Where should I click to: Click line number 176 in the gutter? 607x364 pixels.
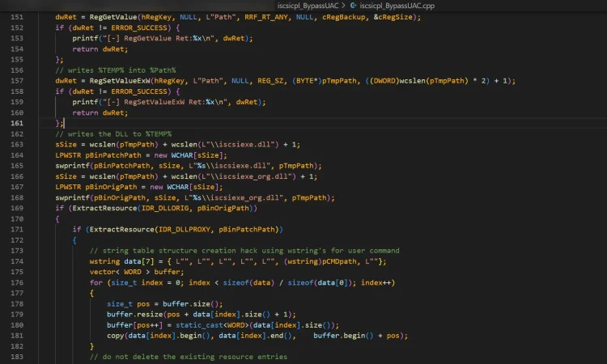pyautogui.click(x=17, y=283)
